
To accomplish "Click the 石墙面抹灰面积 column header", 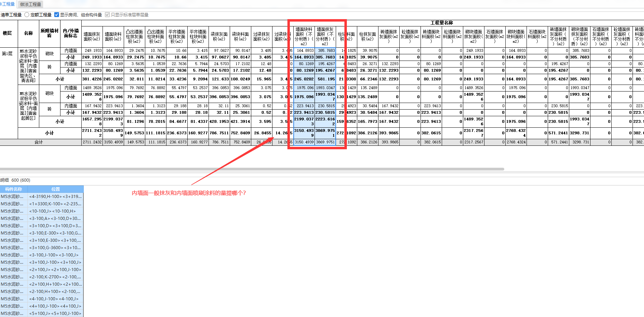I will [495, 37].
